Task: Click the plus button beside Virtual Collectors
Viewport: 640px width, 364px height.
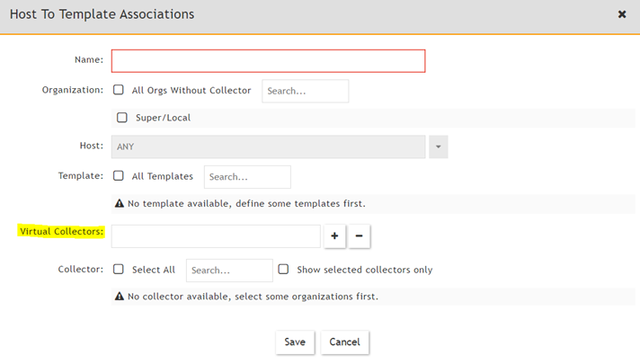Action: click(334, 235)
